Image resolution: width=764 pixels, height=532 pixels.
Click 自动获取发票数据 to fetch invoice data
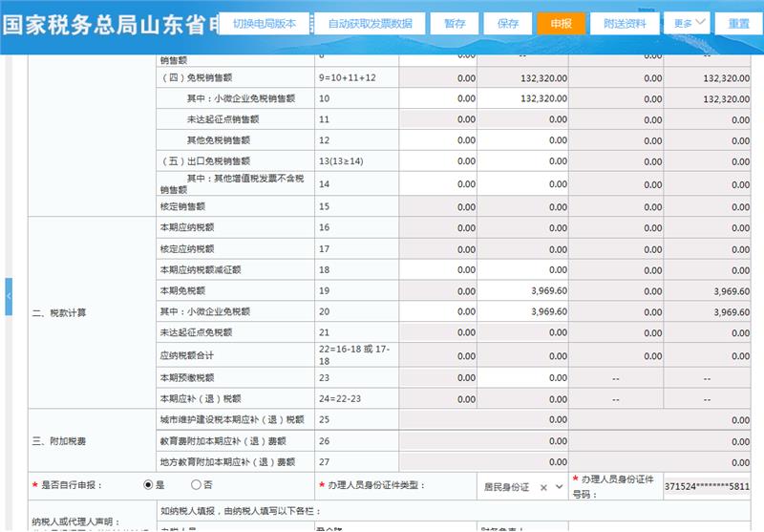370,23
